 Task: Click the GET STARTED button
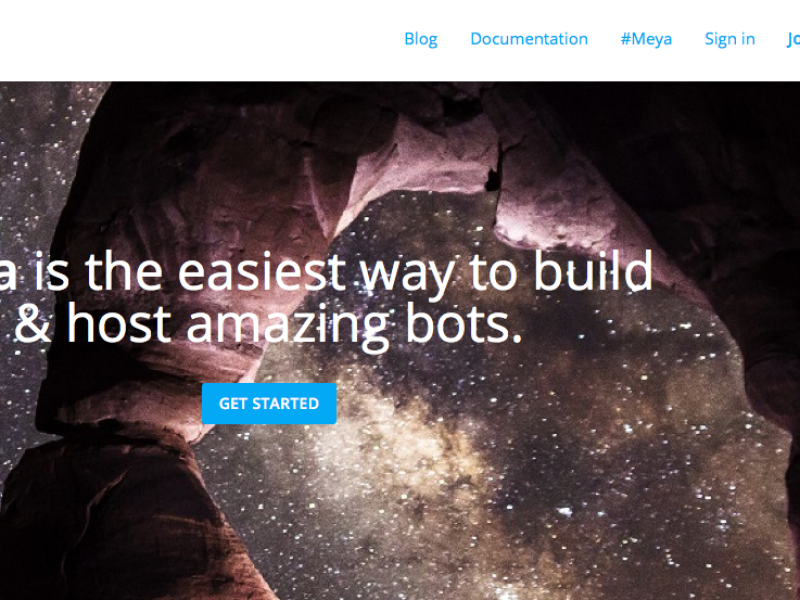[x=269, y=404]
